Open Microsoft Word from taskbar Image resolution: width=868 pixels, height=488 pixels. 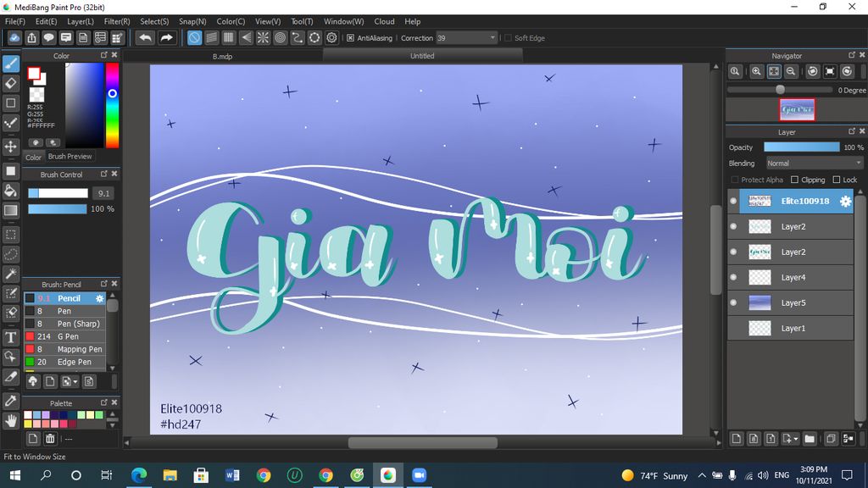pyautogui.click(x=232, y=475)
